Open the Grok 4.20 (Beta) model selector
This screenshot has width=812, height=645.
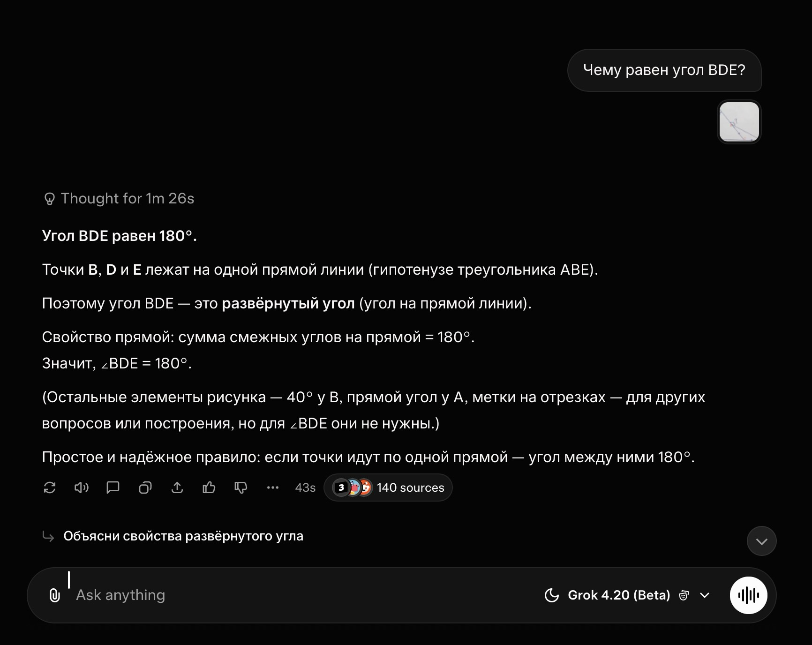[627, 595]
